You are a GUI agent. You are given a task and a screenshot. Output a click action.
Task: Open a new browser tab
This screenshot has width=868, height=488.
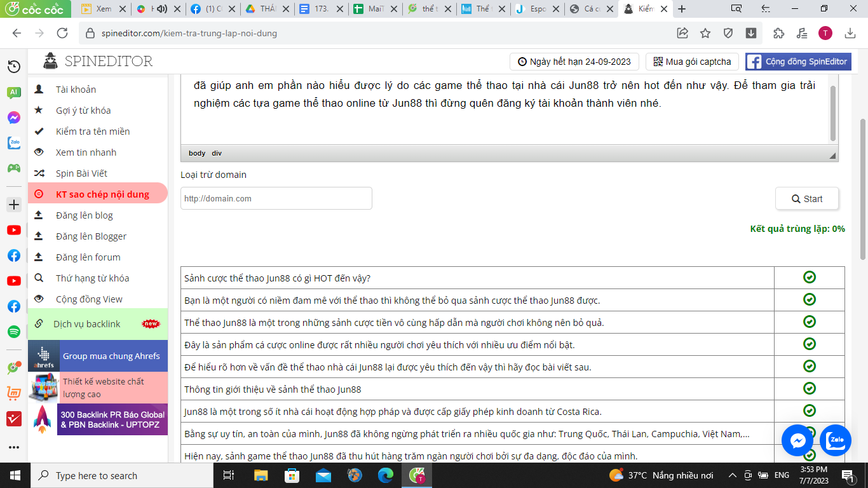click(682, 9)
